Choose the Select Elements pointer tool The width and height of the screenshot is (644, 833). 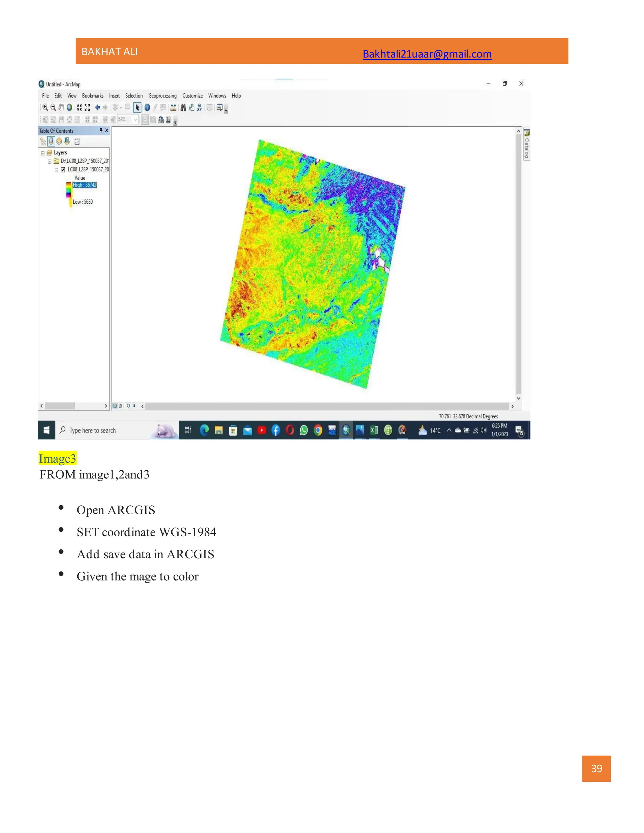click(x=137, y=108)
